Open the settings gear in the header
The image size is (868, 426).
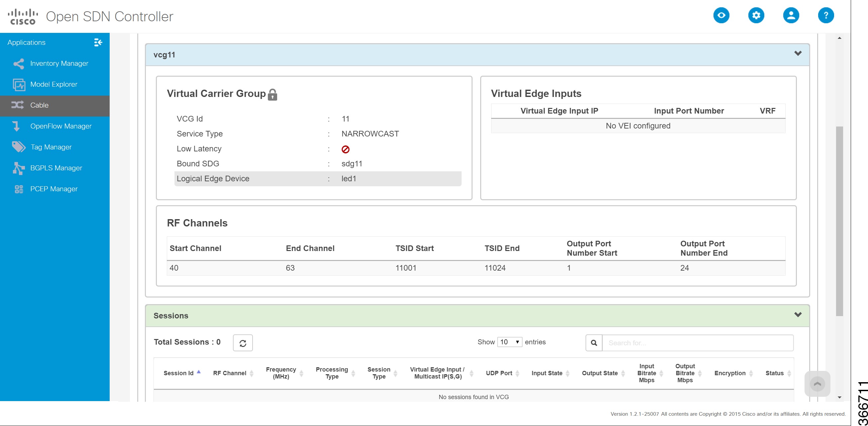(x=756, y=15)
